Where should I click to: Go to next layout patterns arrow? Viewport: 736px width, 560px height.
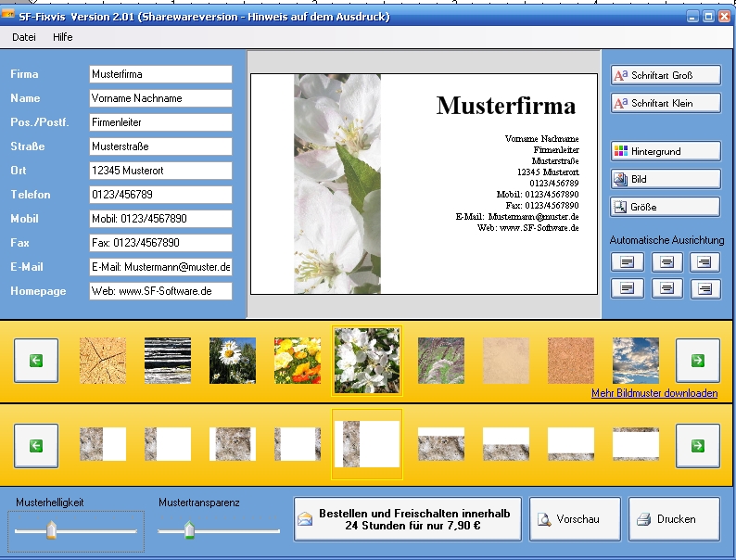click(697, 445)
